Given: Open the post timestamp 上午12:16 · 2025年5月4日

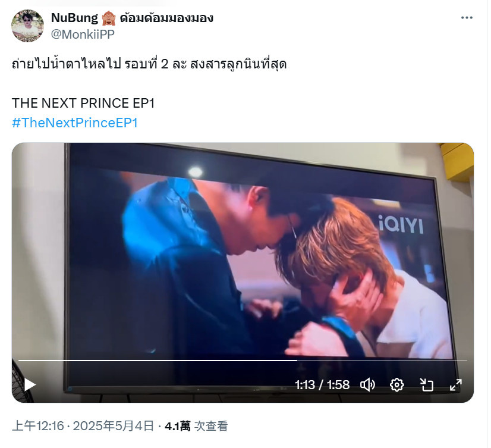Looking at the screenshot, I should (x=83, y=426).
